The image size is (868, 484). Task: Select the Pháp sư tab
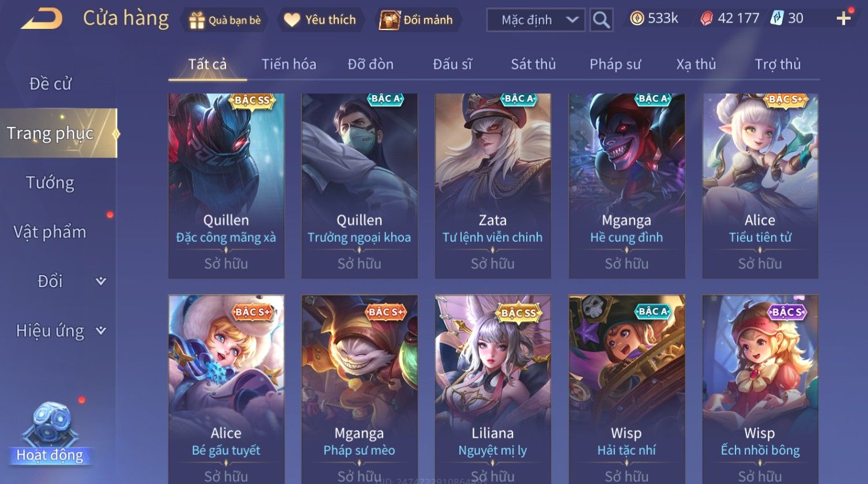[x=615, y=64]
